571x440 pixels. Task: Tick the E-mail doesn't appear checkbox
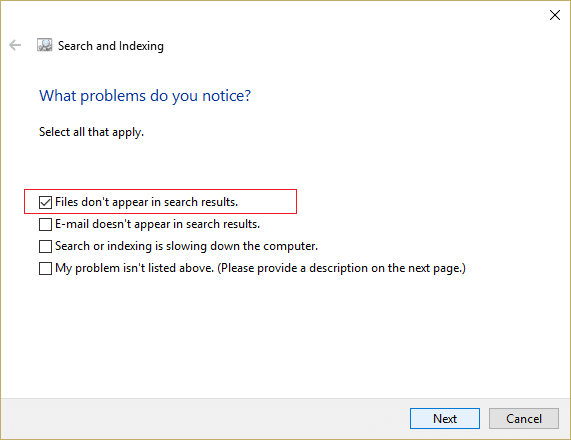coord(45,224)
